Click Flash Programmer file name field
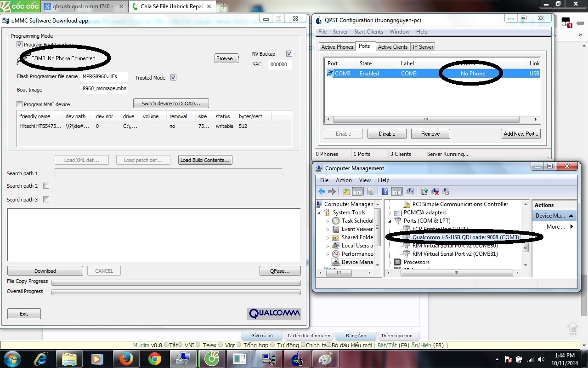 click(x=104, y=77)
